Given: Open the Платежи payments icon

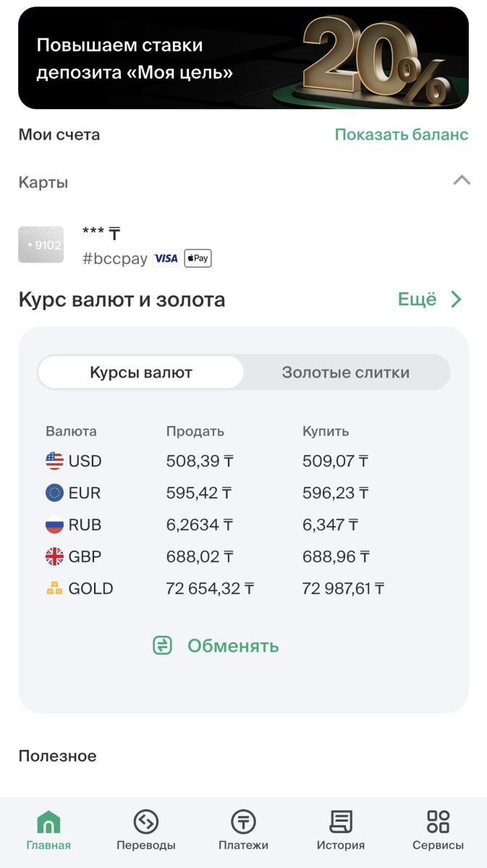Looking at the screenshot, I should click(243, 822).
